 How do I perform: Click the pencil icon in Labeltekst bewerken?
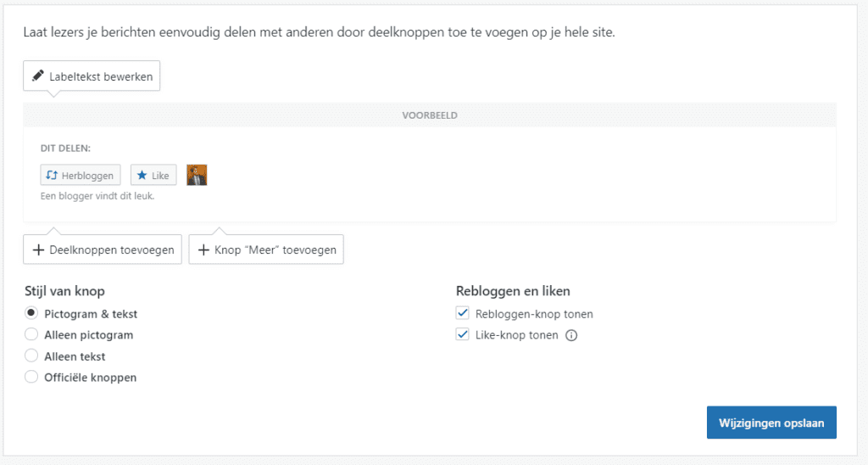(x=37, y=76)
